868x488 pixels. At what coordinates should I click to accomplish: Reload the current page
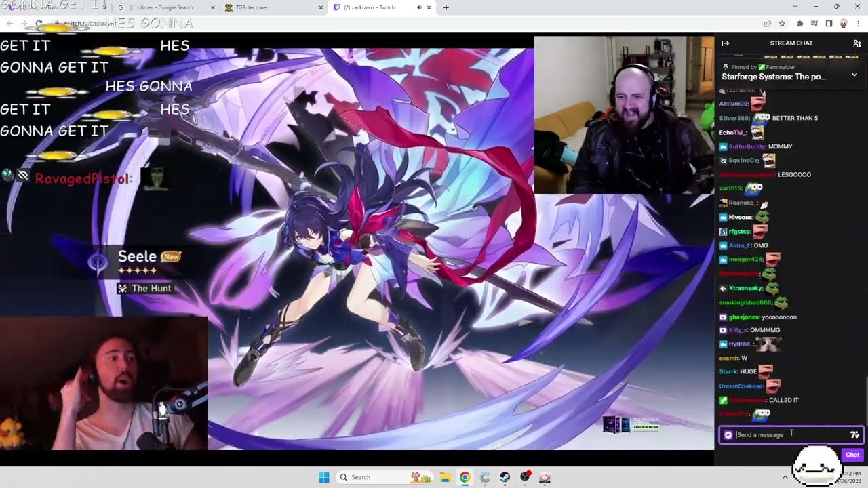(39, 24)
